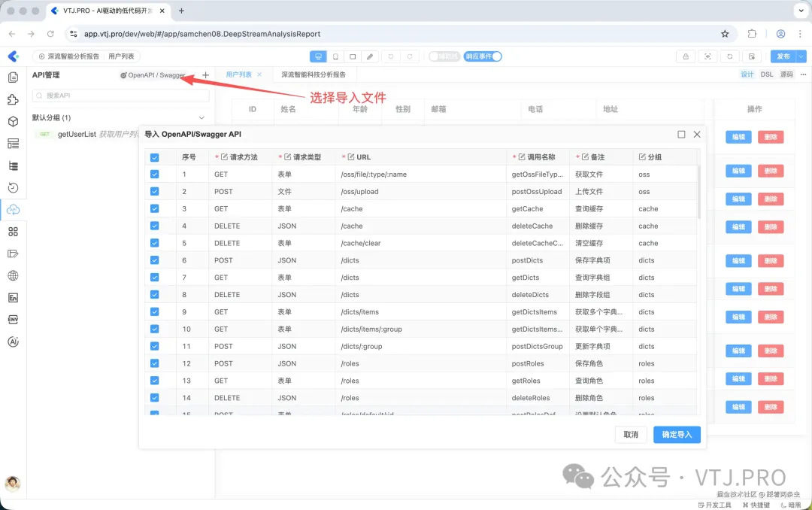The image size is (812, 510).
Task: Open the En internationalization sidebar icon
Action: (x=14, y=298)
